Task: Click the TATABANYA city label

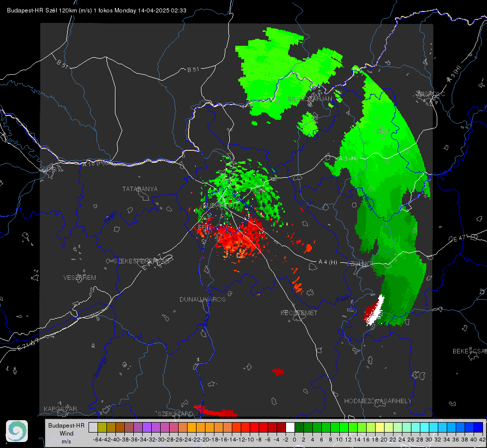Action: [x=140, y=189]
